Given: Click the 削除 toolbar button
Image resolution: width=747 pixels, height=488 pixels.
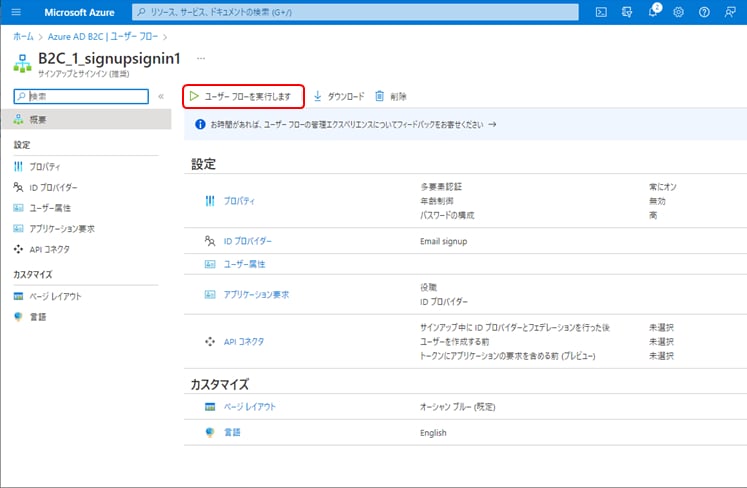Looking at the screenshot, I should tap(390, 96).
